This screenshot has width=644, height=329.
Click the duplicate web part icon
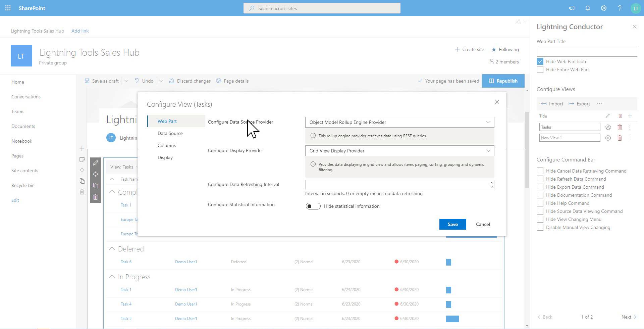pyautogui.click(x=96, y=186)
